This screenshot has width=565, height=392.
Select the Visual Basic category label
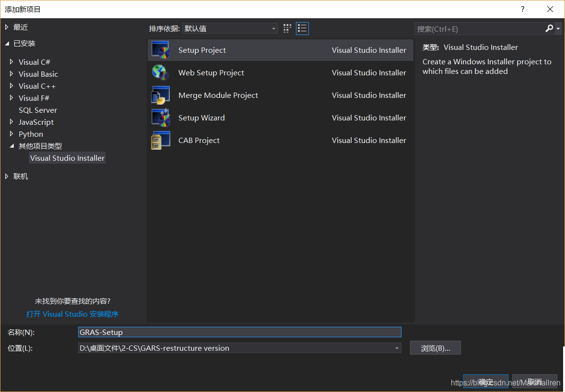(x=38, y=74)
